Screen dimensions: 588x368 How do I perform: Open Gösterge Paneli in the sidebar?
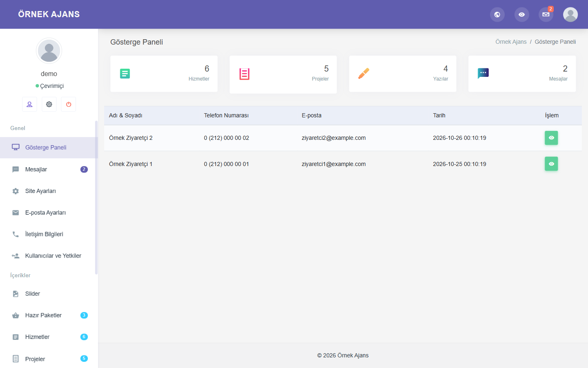point(49,148)
